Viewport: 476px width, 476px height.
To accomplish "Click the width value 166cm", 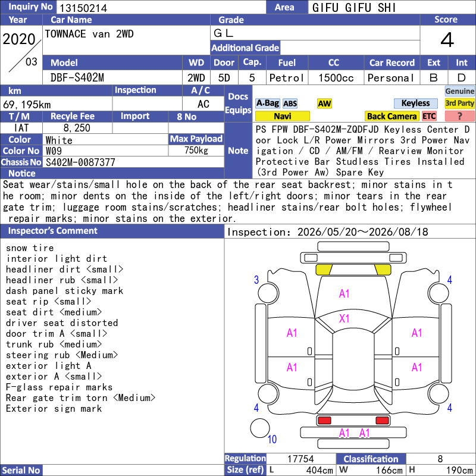I will (390, 470).
